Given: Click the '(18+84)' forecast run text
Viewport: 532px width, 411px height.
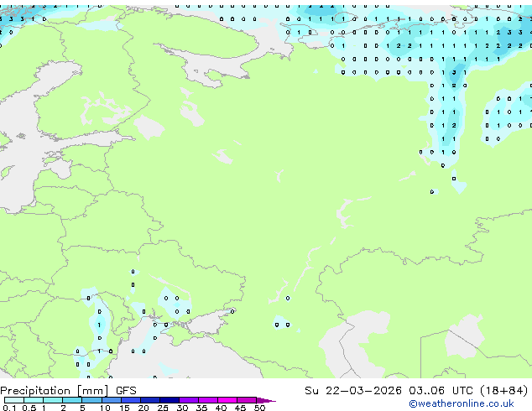Looking at the screenshot, I should click(504, 390).
